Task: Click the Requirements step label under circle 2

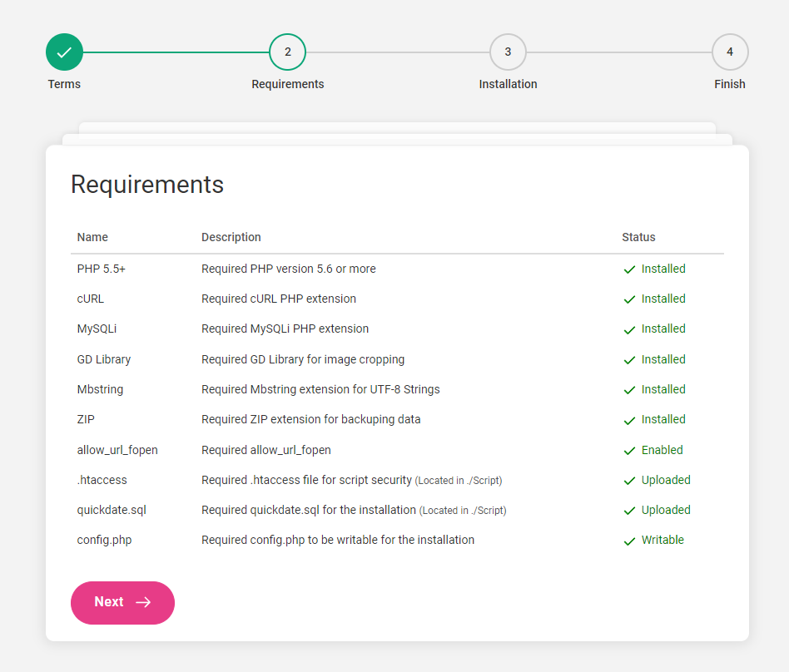Action: click(x=287, y=84)
